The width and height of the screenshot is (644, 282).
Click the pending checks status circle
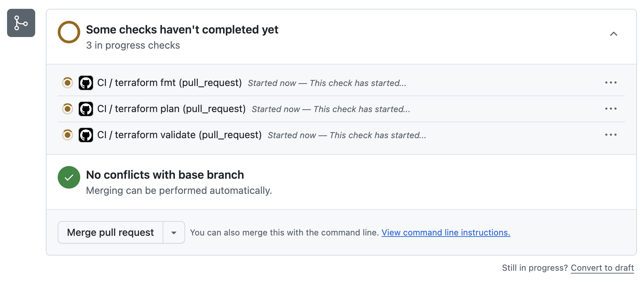point(69,32)
